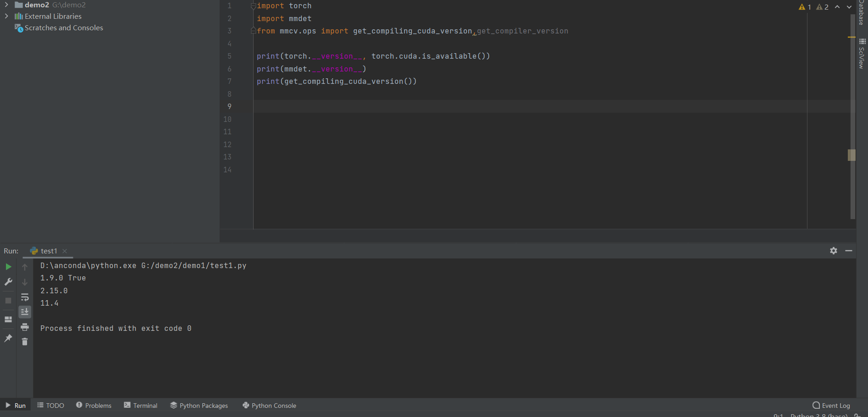Open the Event Log

pos(831,406)
